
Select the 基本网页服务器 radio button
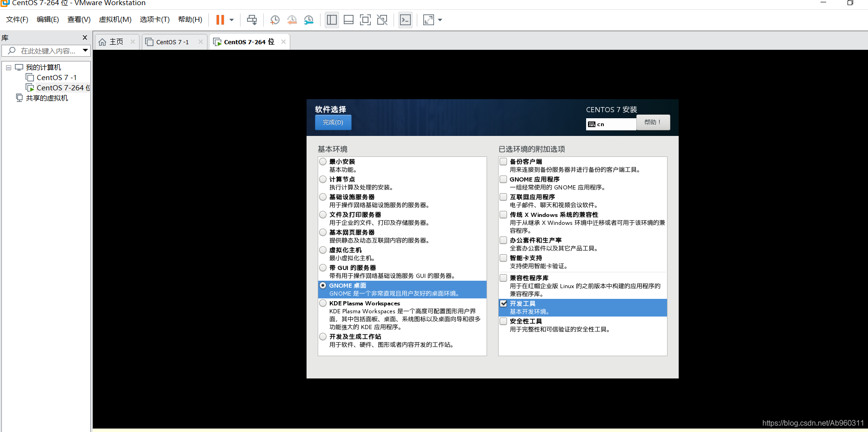[x=323, y=232]
